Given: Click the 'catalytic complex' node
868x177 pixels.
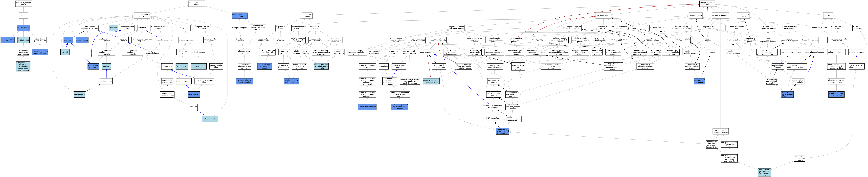Looking at the screenshot, I should pyautogui.click(x=240, y=27).
